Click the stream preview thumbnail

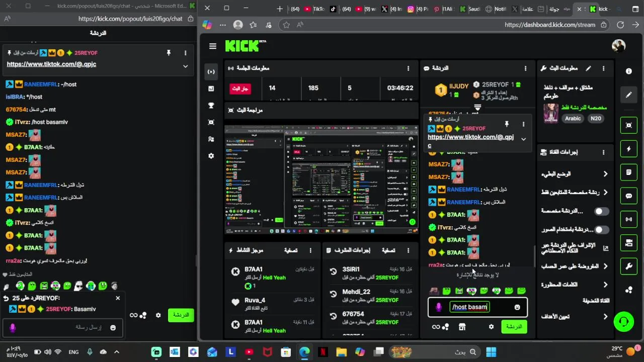point(321,179)
